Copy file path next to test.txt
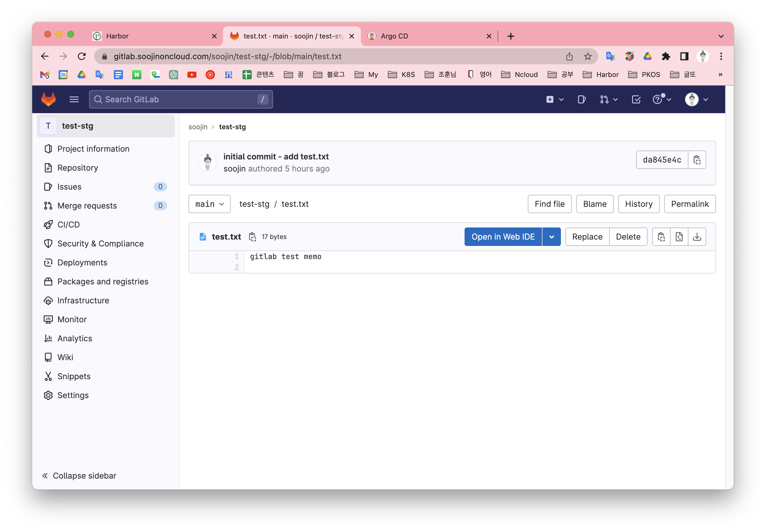This screenshot has height=532, width=766. (x=252, y=237)
